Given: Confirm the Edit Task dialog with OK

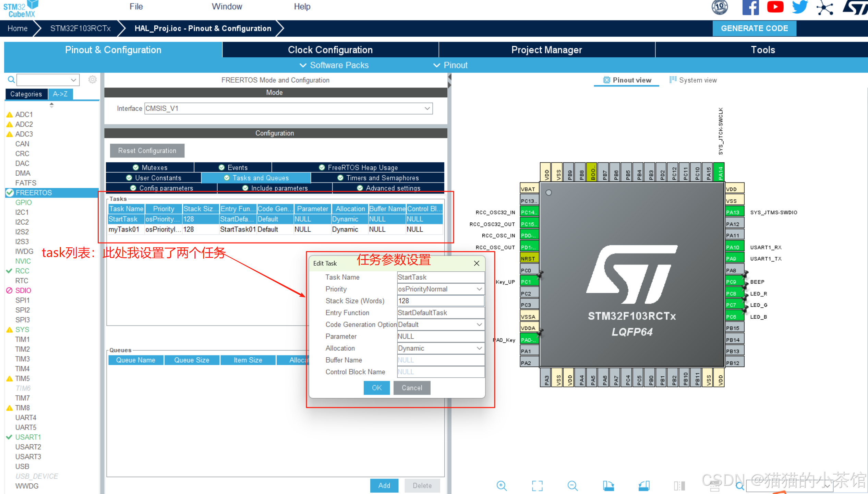Looking at the screenshot, I should click(377, 388).
